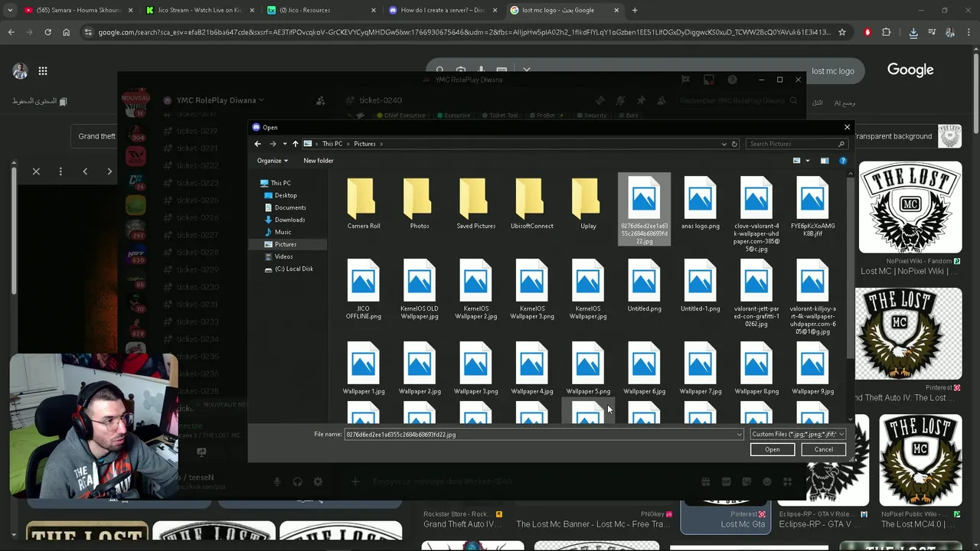Select the Untitled.png file
The height and width of the screenshot is (551, 980).
(x=644, y=286)
